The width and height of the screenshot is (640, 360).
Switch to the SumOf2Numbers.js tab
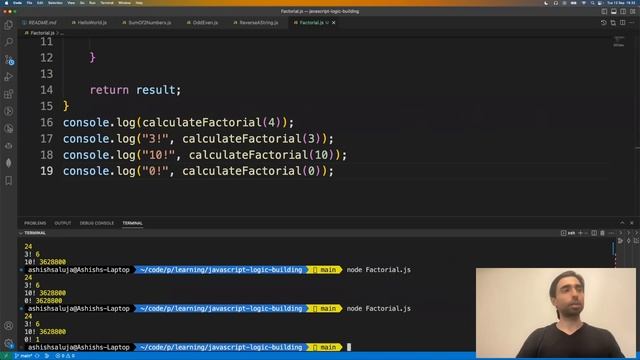point(147,22)
